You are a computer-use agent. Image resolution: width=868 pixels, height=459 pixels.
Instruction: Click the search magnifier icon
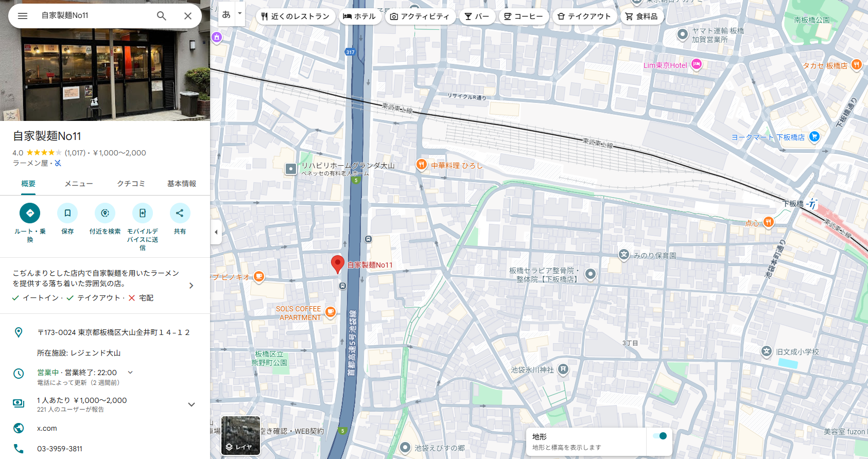[162, 16]
